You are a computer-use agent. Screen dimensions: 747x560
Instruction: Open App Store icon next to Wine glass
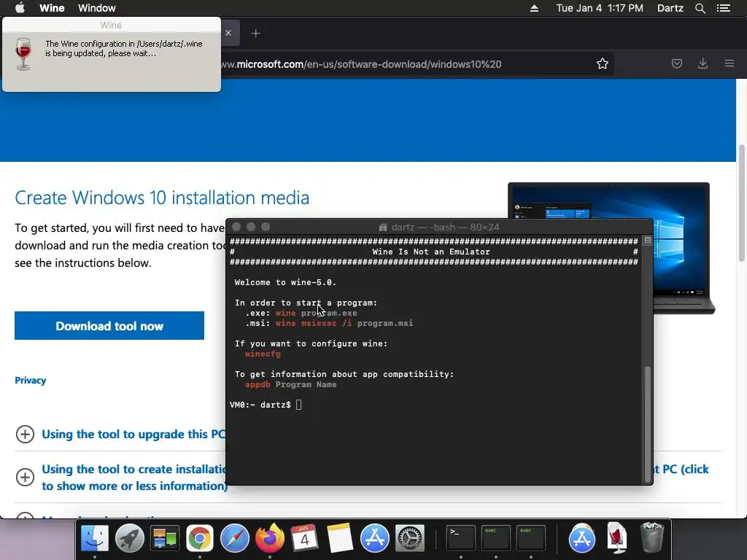tap(581, 538)
